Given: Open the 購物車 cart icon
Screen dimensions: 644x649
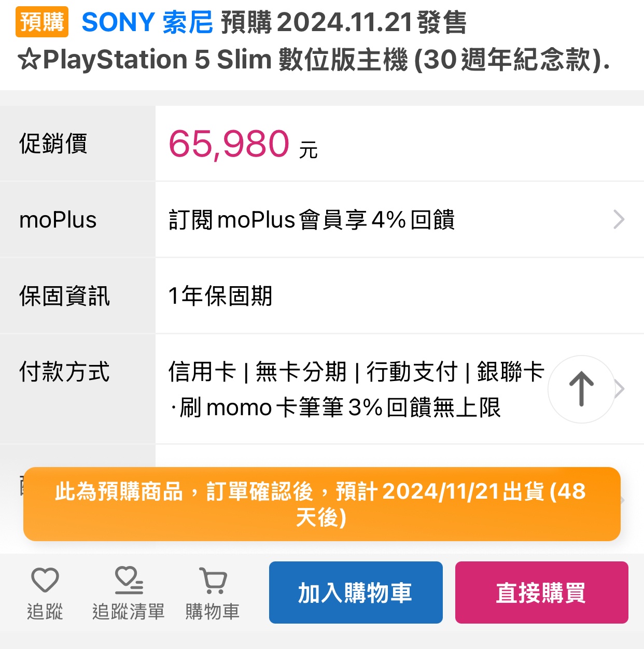Looking at the screenshot, I should click(213, 593).
